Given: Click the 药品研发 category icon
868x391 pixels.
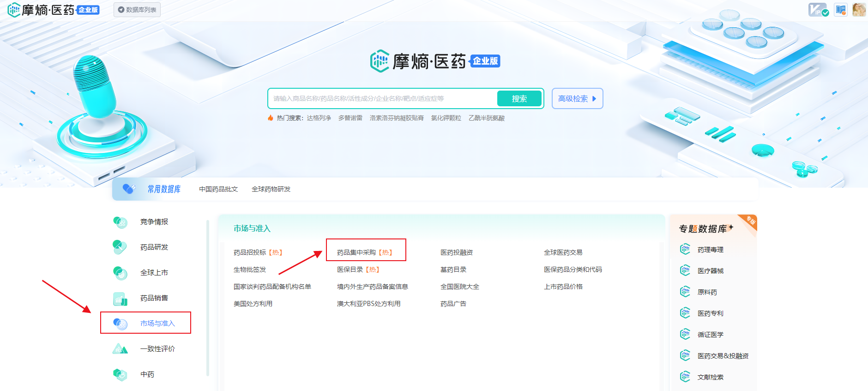Looking at the screenshot, I should tap(120, 247).
